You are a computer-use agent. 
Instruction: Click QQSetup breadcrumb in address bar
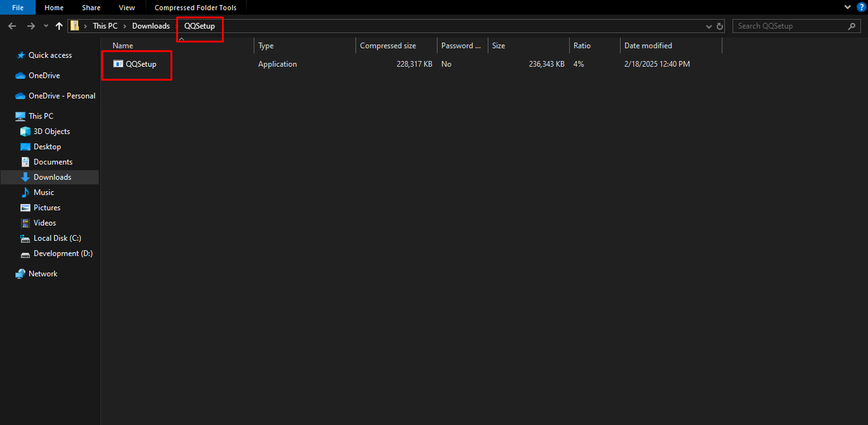pyautogui.click(x=200, y=26)
